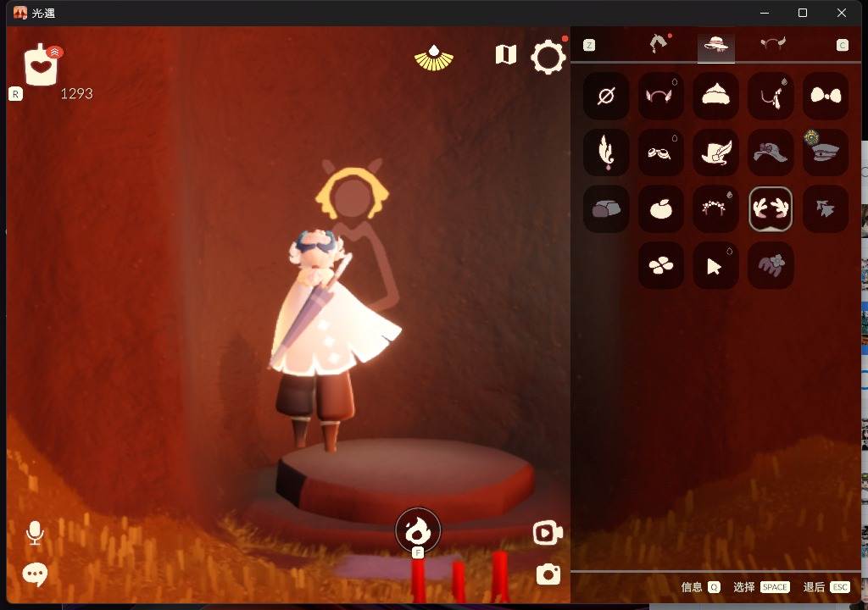Viewport: 868px width, 610px height.
Task: Choose the white feathered hat
Action: click(715, 152)
